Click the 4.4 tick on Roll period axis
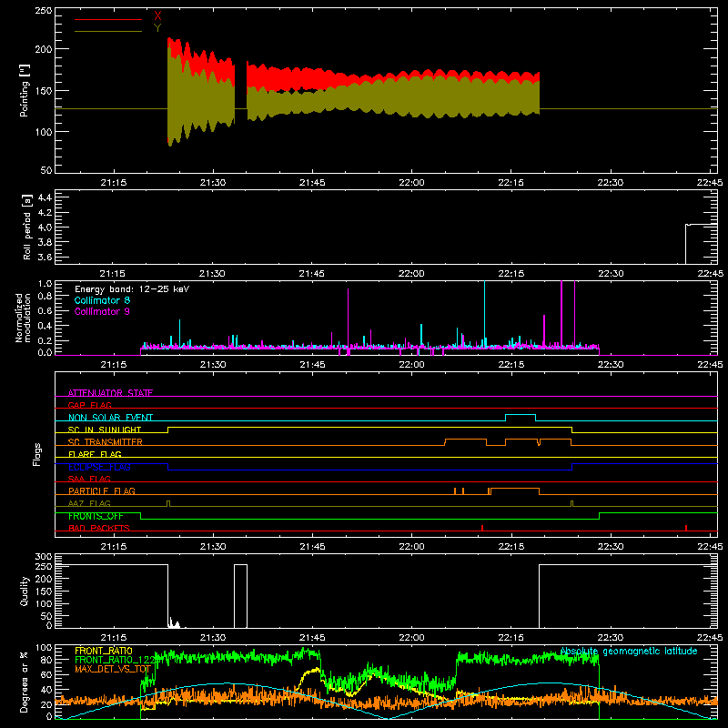The image size is (728, 728). [x=45, y=197]
